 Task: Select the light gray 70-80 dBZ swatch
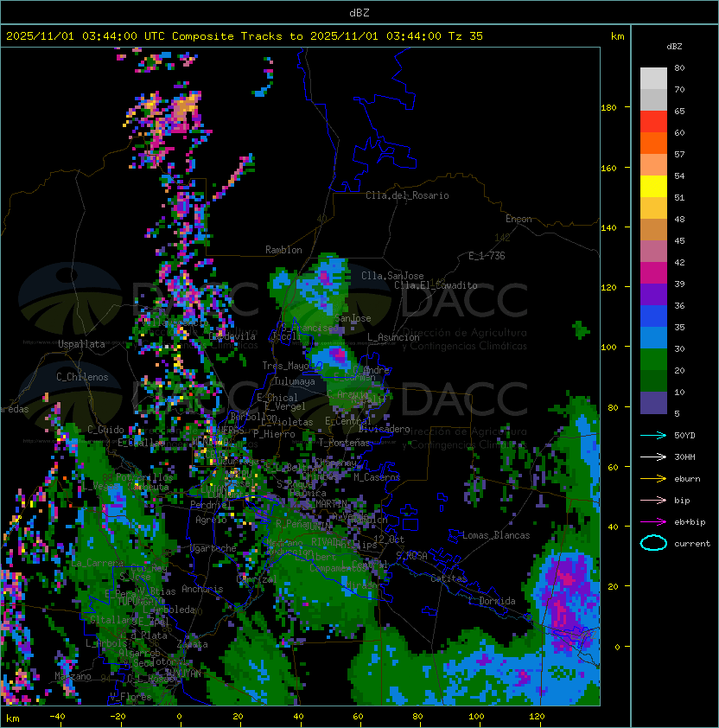click(653, 79)
